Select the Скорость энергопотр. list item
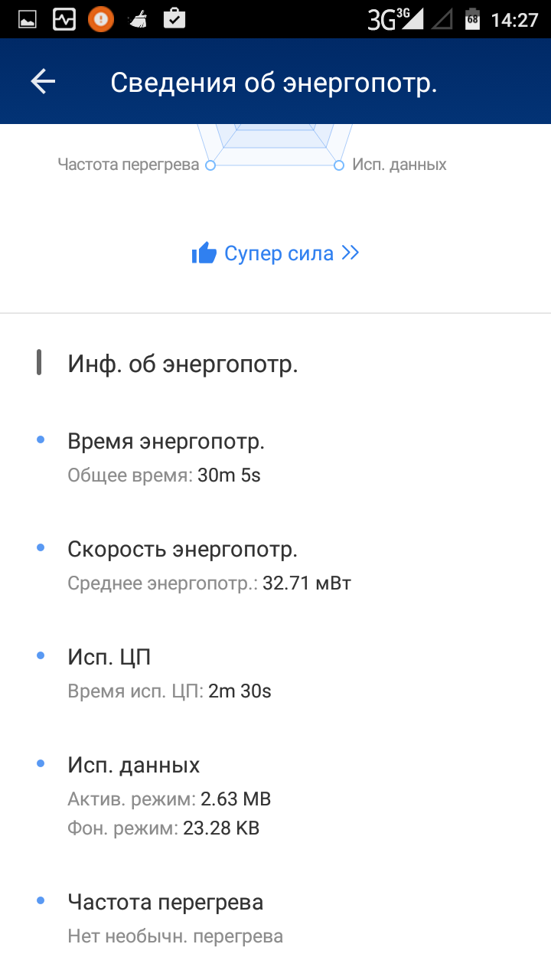The image size is (551, 980). (182, 550)
